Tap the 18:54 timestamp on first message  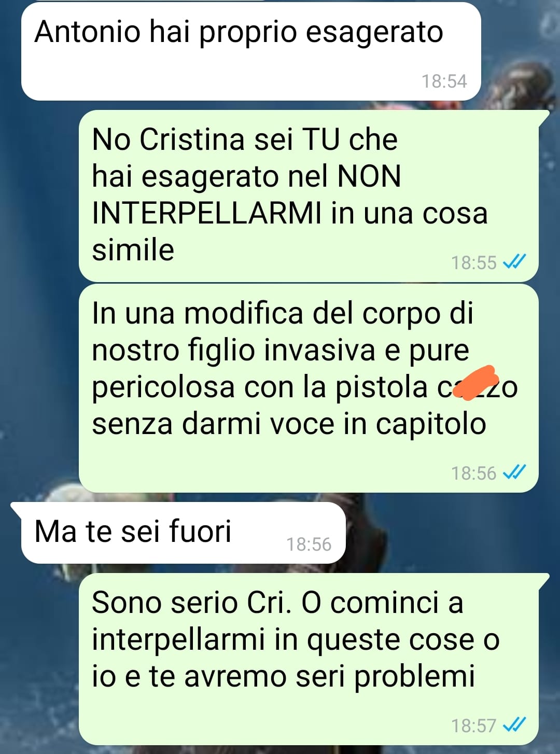[444, 81]
